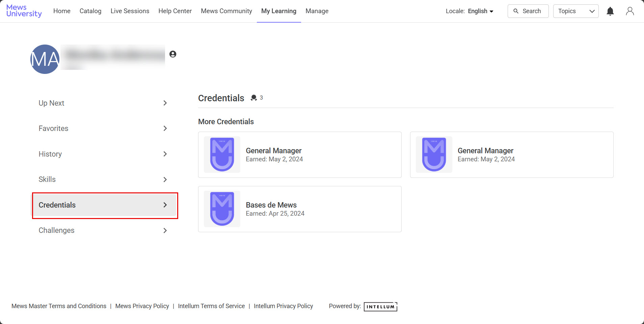Open the badge image of Bases de Mews
The width and height of the screenshot is (644, 324).
pyautogui.click(x=222, y=209)
